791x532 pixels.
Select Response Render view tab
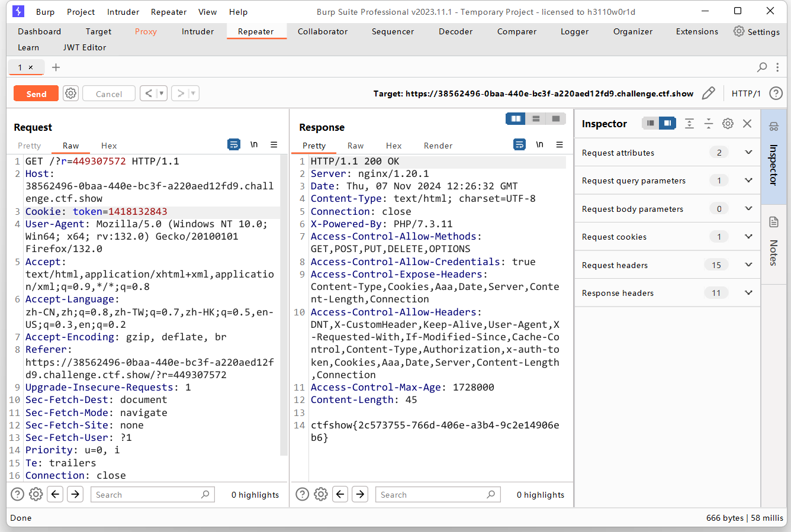[438, 146]
